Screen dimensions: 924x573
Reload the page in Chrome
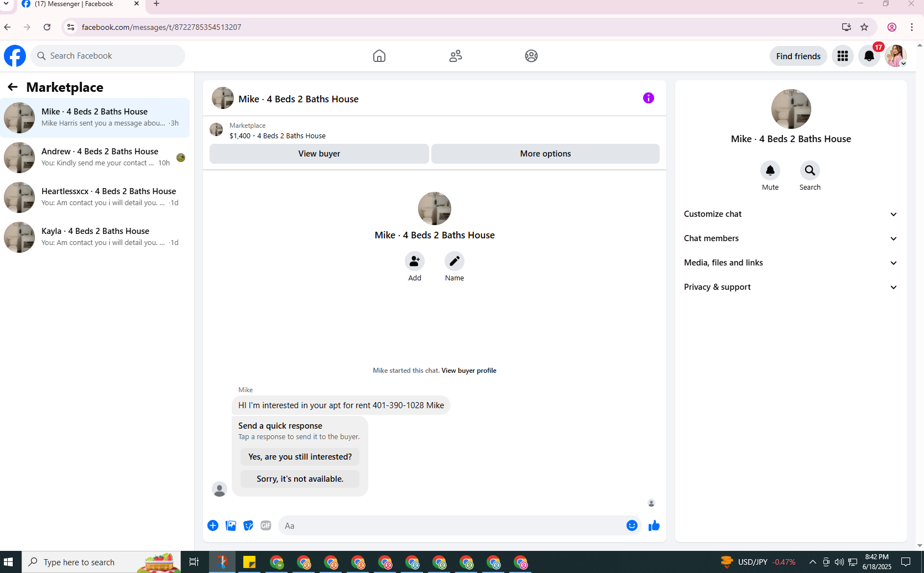click(47, 27)
